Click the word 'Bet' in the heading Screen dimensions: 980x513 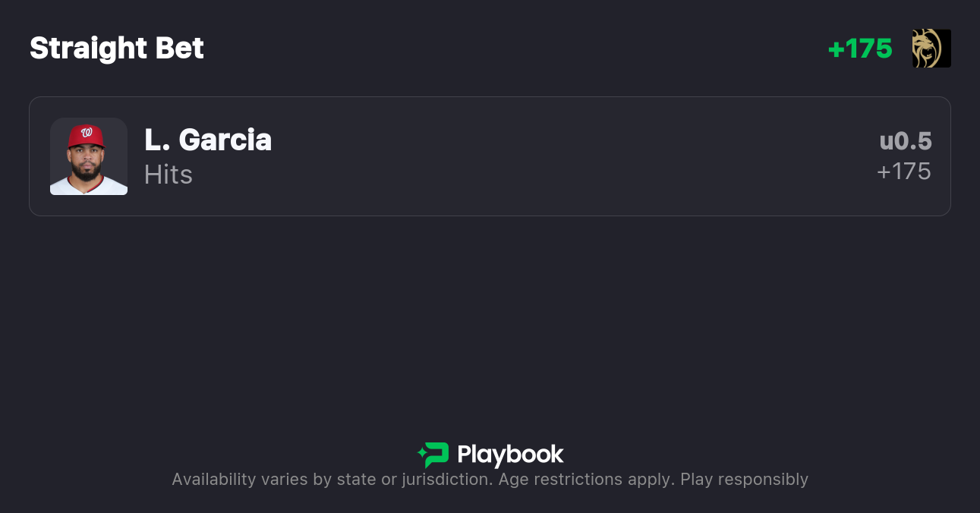[x=180, y=49]
